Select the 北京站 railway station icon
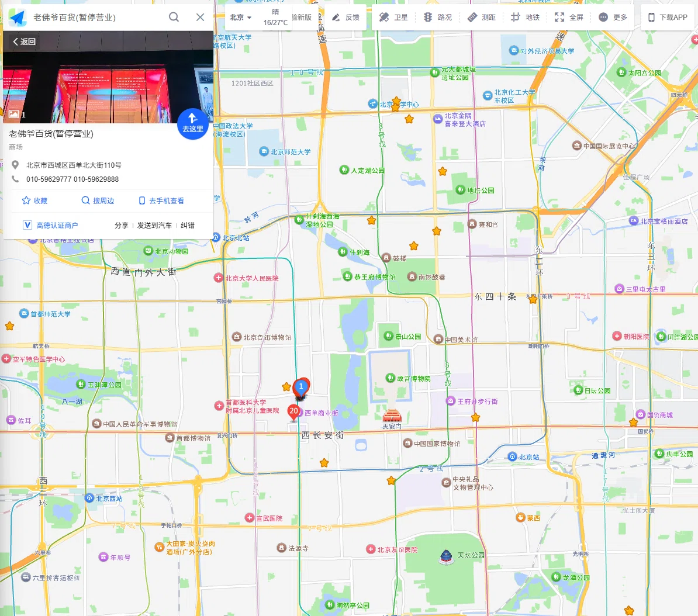 (x=512, y=456)
